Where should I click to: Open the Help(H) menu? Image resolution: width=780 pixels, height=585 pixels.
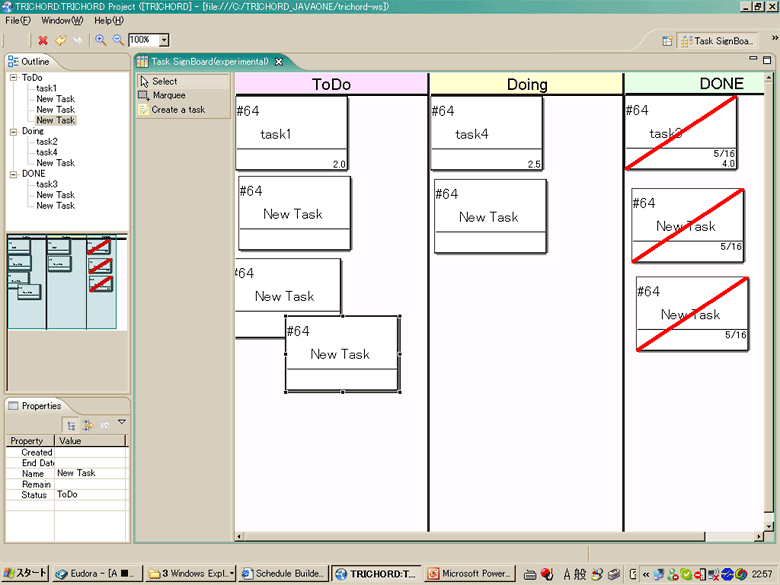[108, 20]
